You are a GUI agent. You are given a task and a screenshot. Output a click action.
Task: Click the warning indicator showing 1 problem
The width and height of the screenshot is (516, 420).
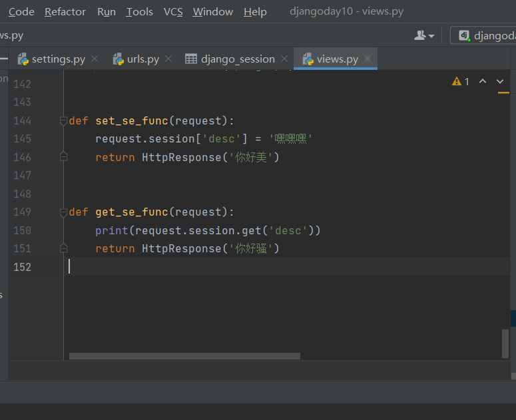(x=461, y=81)
